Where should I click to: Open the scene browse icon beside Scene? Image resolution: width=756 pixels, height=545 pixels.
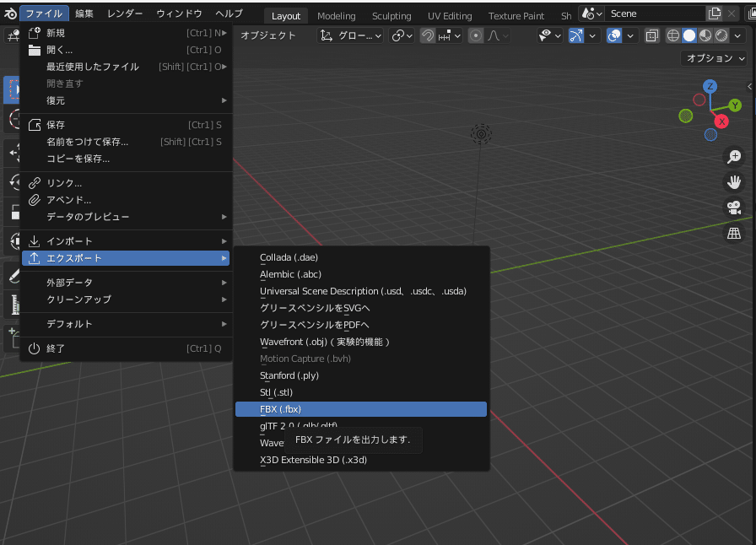coord(591,13)
